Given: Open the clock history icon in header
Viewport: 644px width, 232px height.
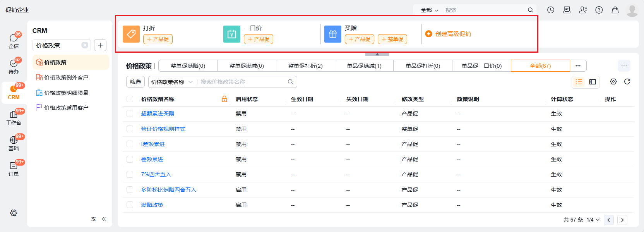Looking at the screenshot, I should click(x=551, y=10).
